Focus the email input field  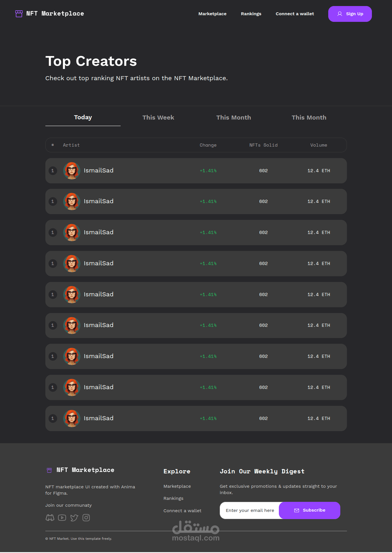click(250, 510)
